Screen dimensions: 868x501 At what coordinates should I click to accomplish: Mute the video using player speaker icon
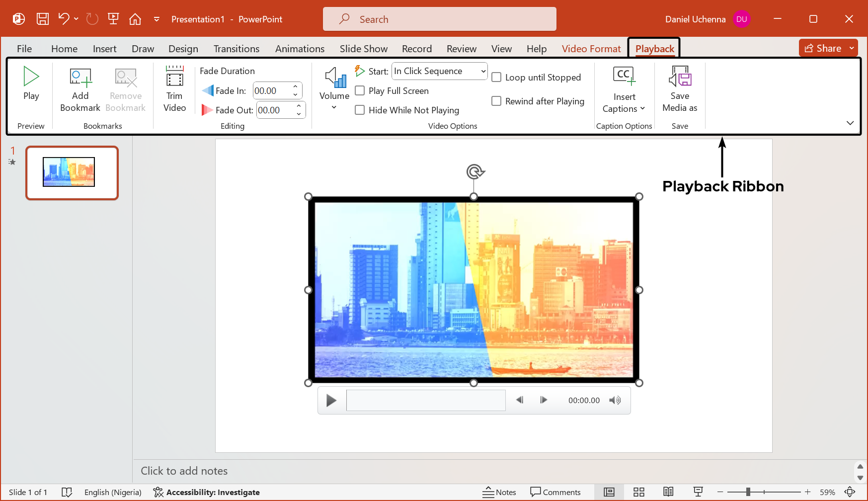[x=615, y=400]
